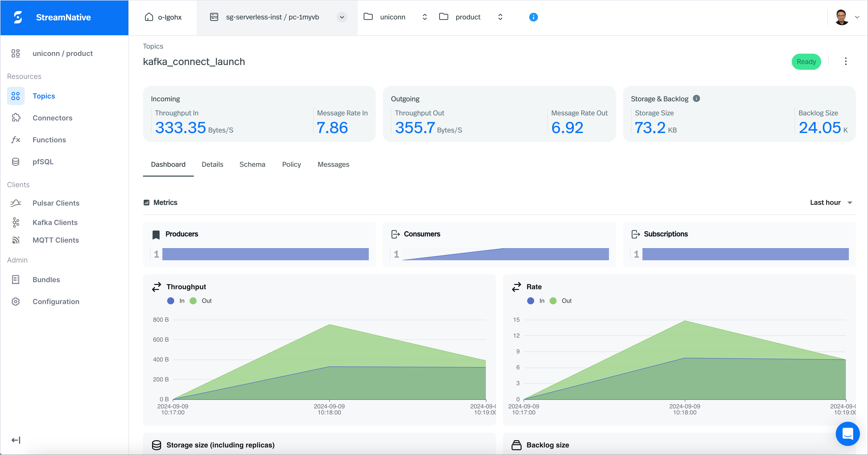Open the chat support bubble
Screen dimensions: 868x455
click(x=847, y=433)
